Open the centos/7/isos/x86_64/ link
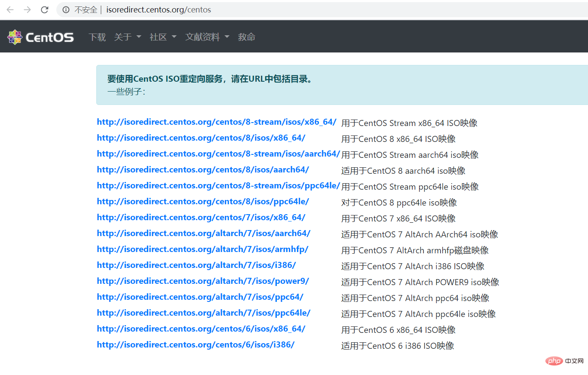588x375 pixels. coord(201,218)
